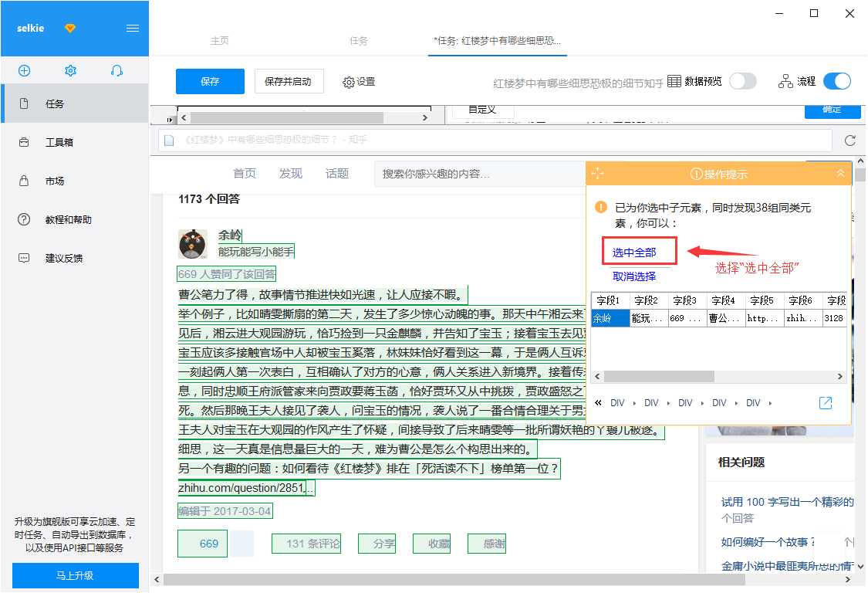Click the headset support icon
The image size is (868, 593).
click(117, 70)
